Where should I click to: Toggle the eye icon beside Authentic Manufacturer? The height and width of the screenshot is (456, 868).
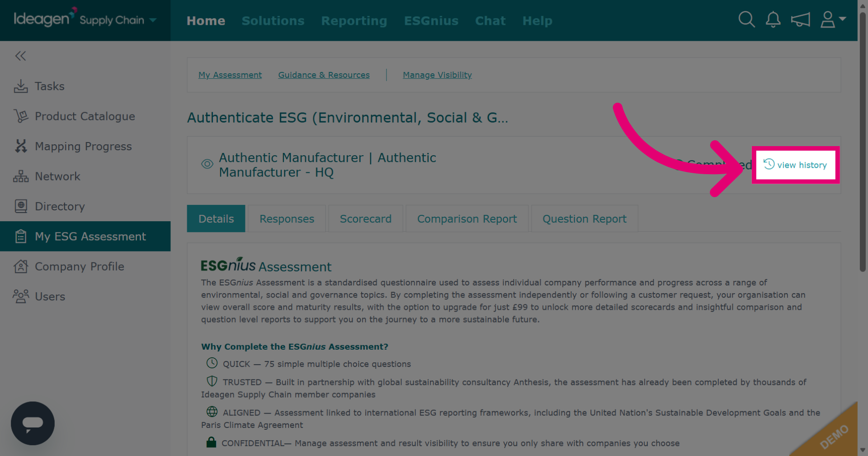(207, 164)
